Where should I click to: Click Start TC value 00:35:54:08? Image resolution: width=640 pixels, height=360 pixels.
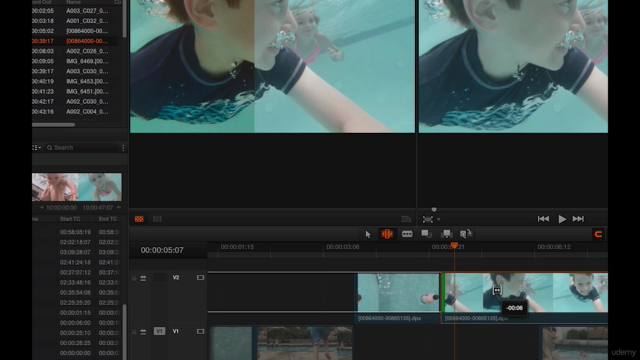tap(75, 293)
